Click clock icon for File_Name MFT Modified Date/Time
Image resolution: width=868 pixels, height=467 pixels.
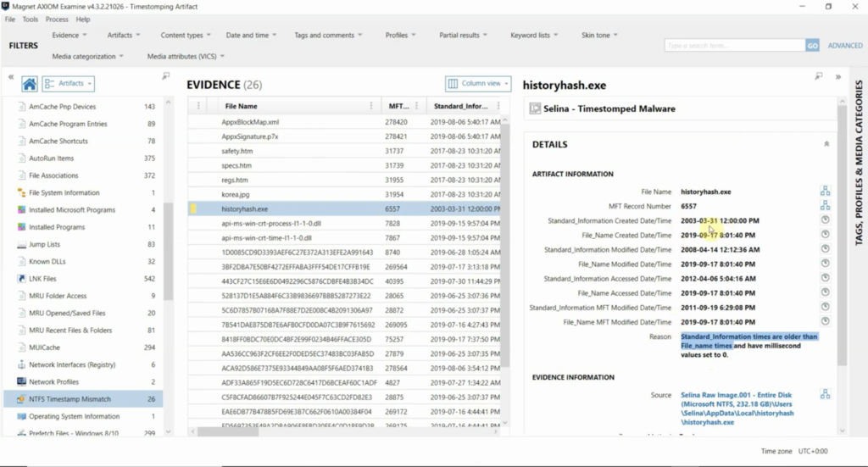coord(826,321)
